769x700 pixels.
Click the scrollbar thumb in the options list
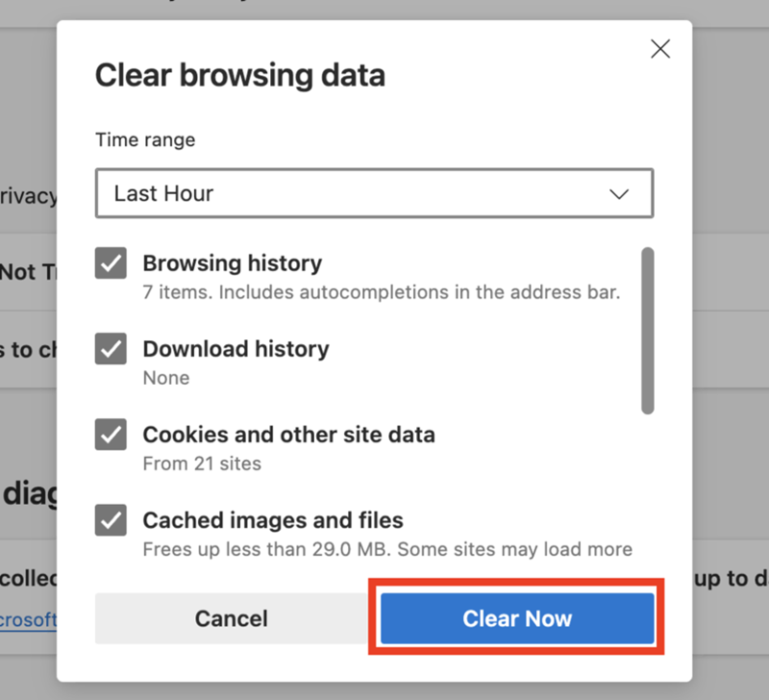pos(647,330)
